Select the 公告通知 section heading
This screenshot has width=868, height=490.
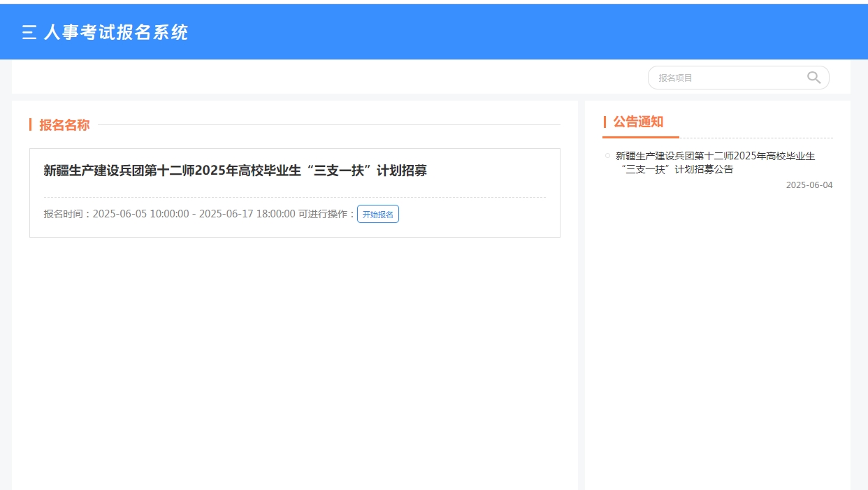coord(638,122)
